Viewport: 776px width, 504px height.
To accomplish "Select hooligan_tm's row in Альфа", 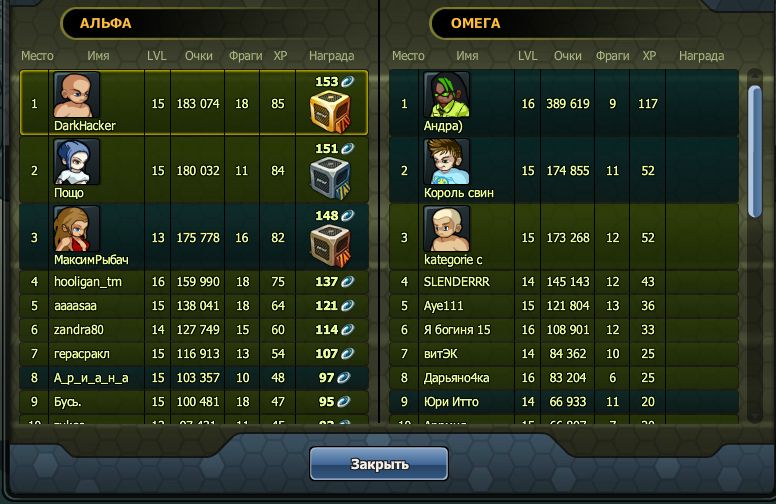I will pyautogui.click(x=194, y=282).
